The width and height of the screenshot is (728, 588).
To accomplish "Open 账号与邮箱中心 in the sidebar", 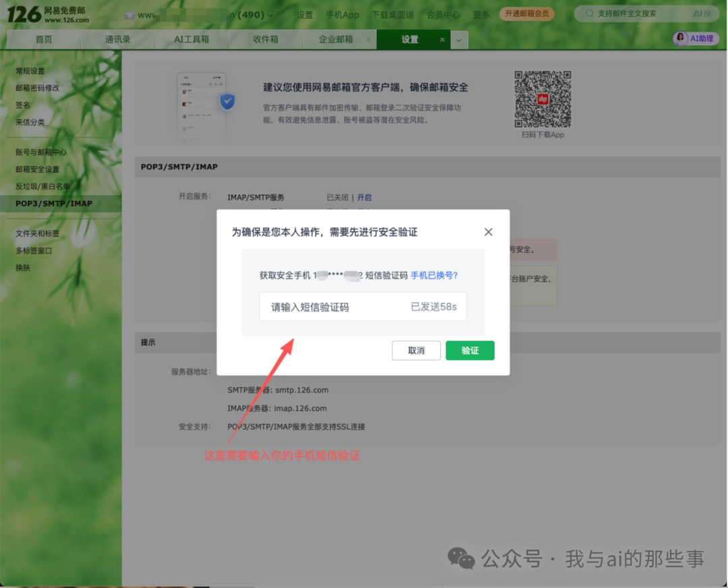I will (41, 152).
